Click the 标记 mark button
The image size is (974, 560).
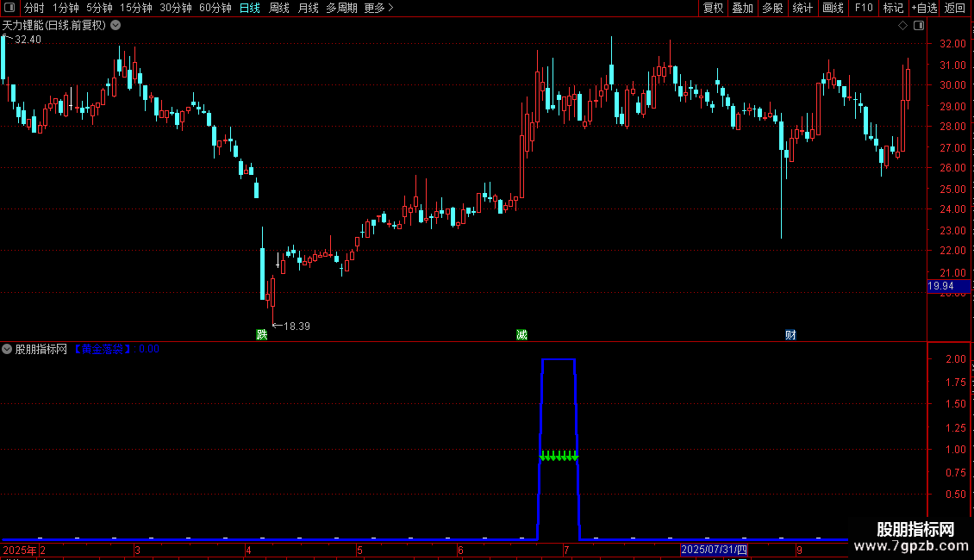[x=893, y=8]
